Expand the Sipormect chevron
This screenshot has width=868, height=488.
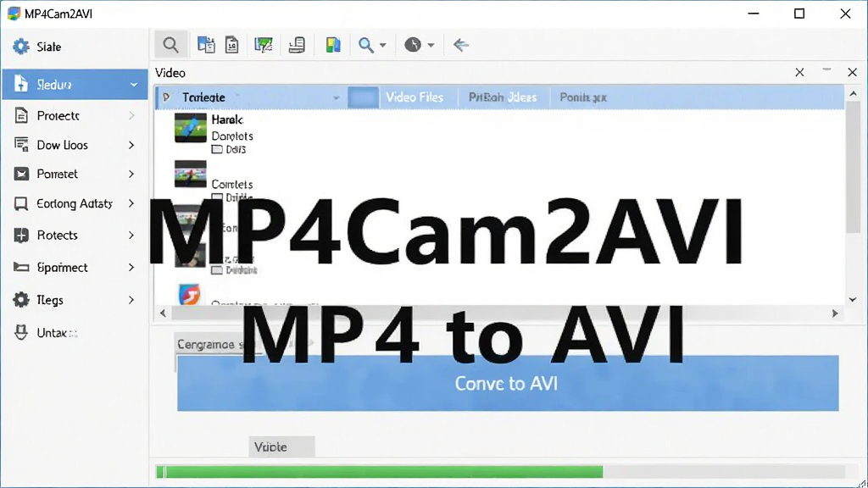131,267
